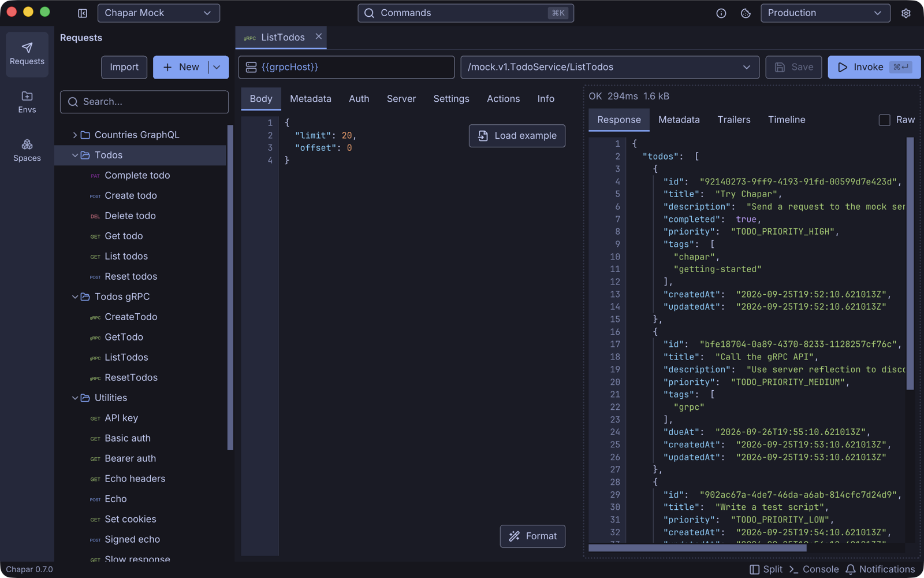This screenshot has height=578, width=924.
Task: Open the response Metadata tab
Action: pos(679,120)
